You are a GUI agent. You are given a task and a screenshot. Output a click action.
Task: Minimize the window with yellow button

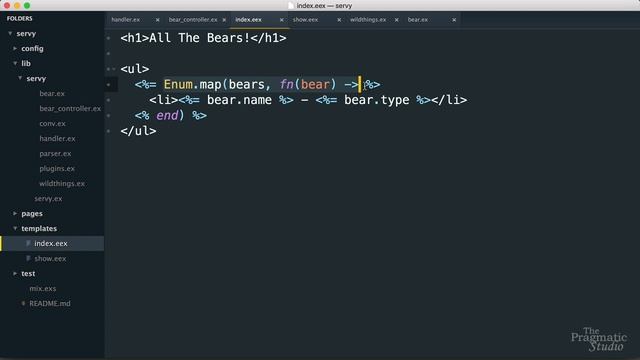[17, 6]
